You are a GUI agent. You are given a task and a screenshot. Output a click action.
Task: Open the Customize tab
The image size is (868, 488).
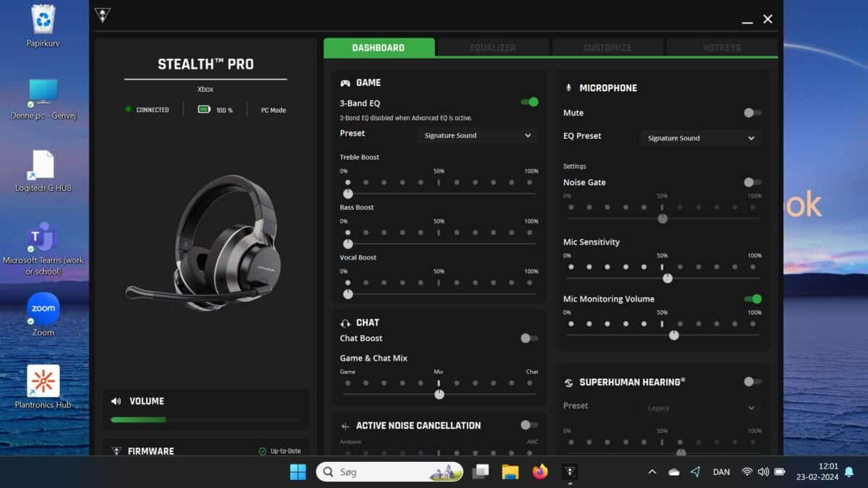pyautogui.click(x=608, y=48)
